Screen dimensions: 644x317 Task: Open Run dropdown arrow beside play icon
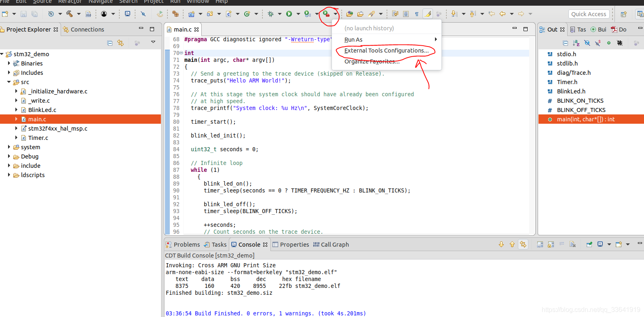[x=298, y=14]
